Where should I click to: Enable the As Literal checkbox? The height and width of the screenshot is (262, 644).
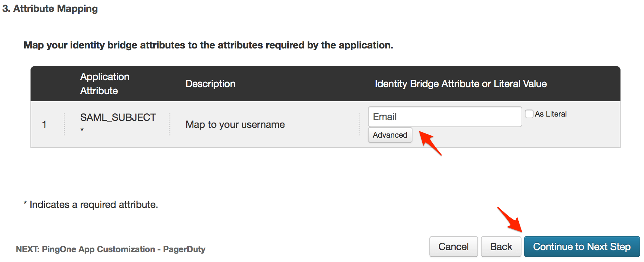pyautogui.click(x=529, y=114)
